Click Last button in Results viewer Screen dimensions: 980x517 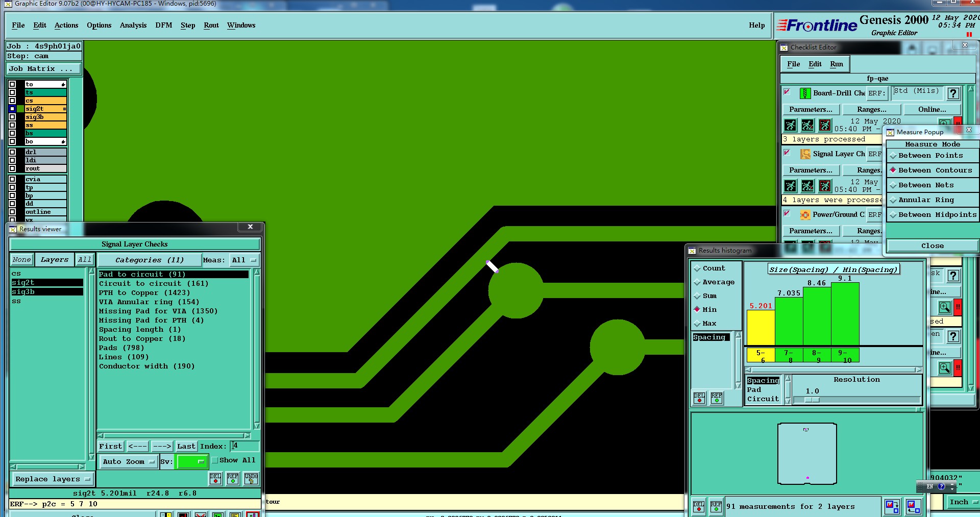pyautogui.click(x=186, y=446)
